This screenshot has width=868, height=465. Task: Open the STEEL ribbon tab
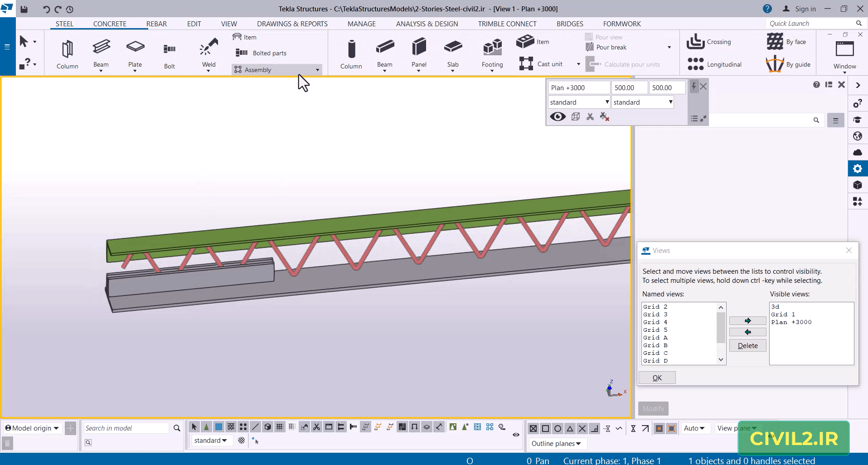click(x=64, y=24)
